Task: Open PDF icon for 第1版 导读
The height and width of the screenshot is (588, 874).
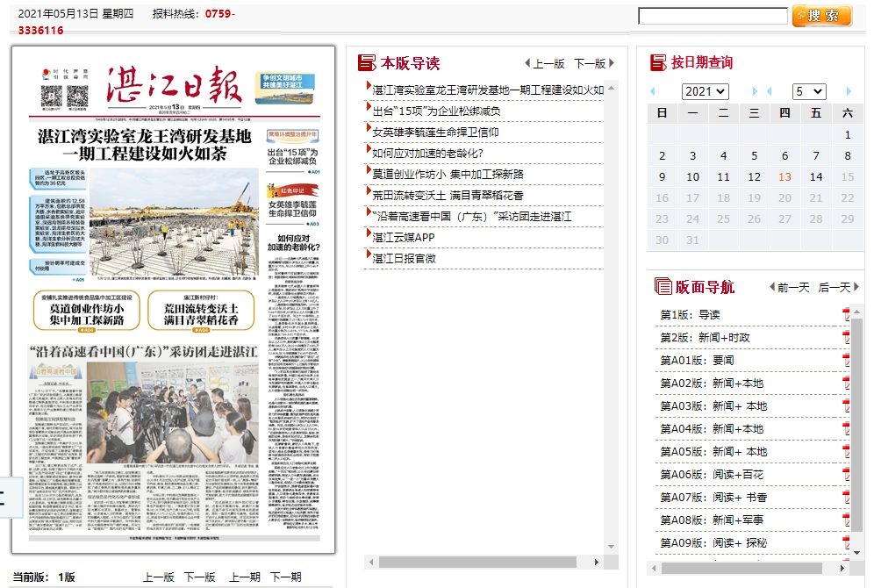Action: pos(846,314)
